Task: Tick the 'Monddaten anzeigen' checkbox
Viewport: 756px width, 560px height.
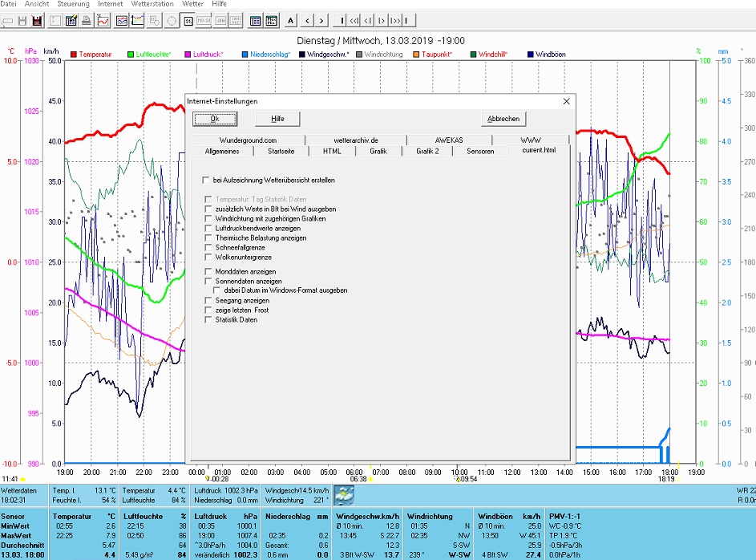Action: pyautogui.click(x=208, y=272)
